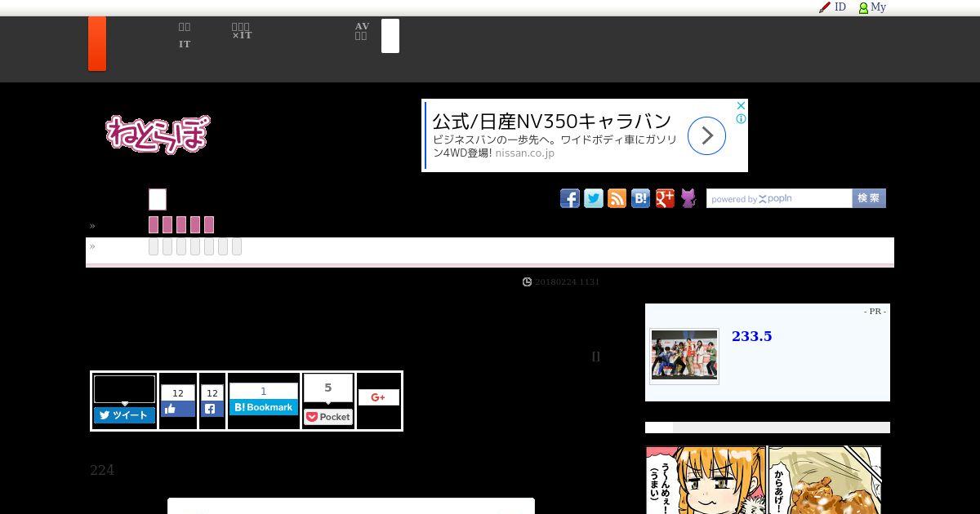Click the B! Bookmark button

click(263, 407)
